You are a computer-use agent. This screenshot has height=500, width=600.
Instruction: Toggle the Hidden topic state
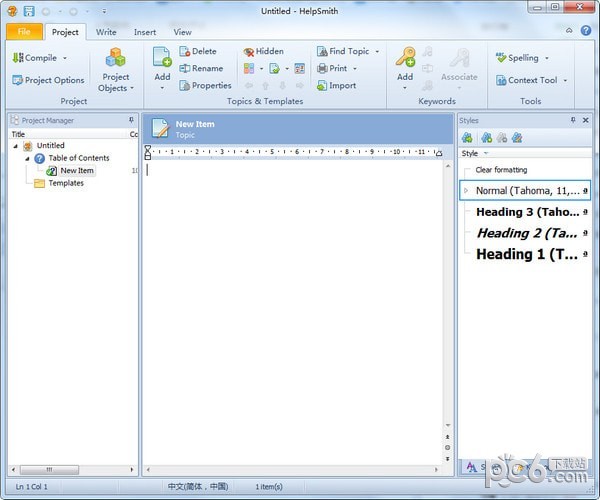click(x=264, y=51)
